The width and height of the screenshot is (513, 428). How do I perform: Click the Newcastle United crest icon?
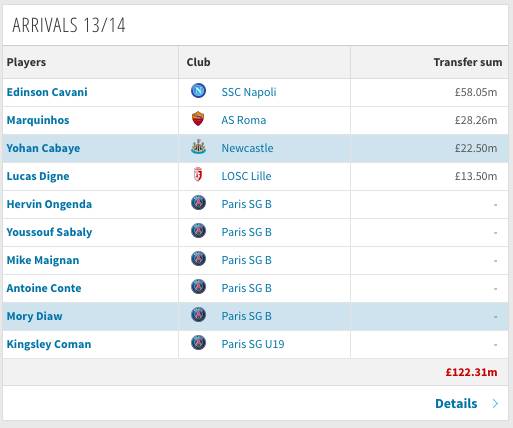tap(198, 147)
